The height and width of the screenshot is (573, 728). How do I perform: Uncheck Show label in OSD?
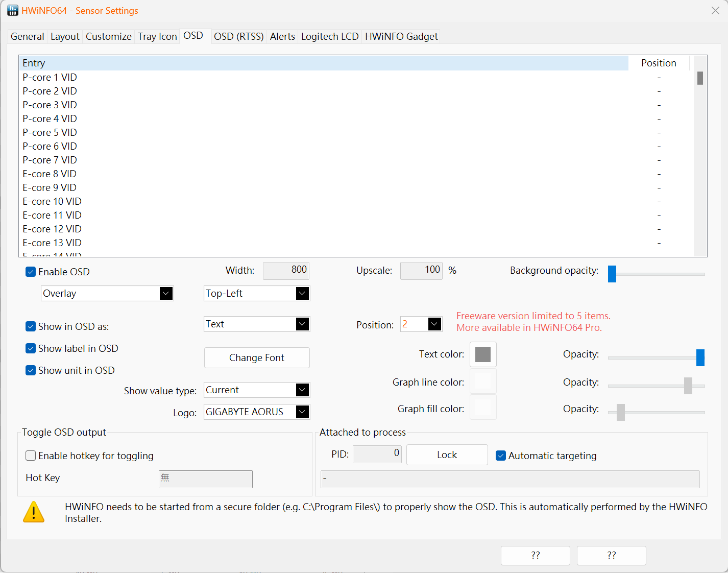click(31, 348)
